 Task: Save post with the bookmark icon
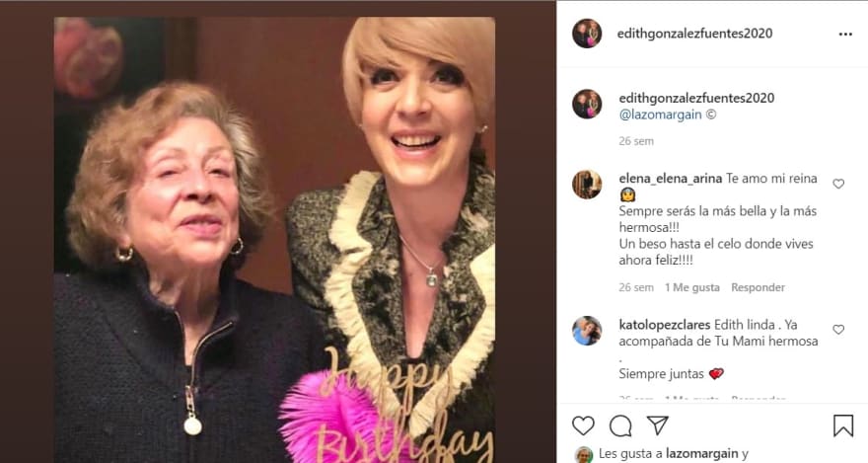[842, 425]
